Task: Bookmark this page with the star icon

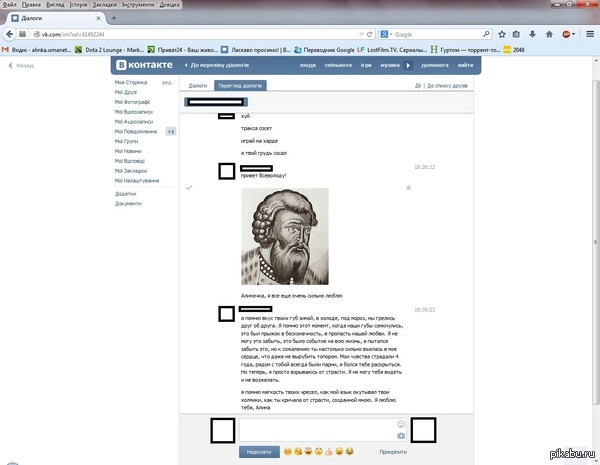Action: pos(502,34)
